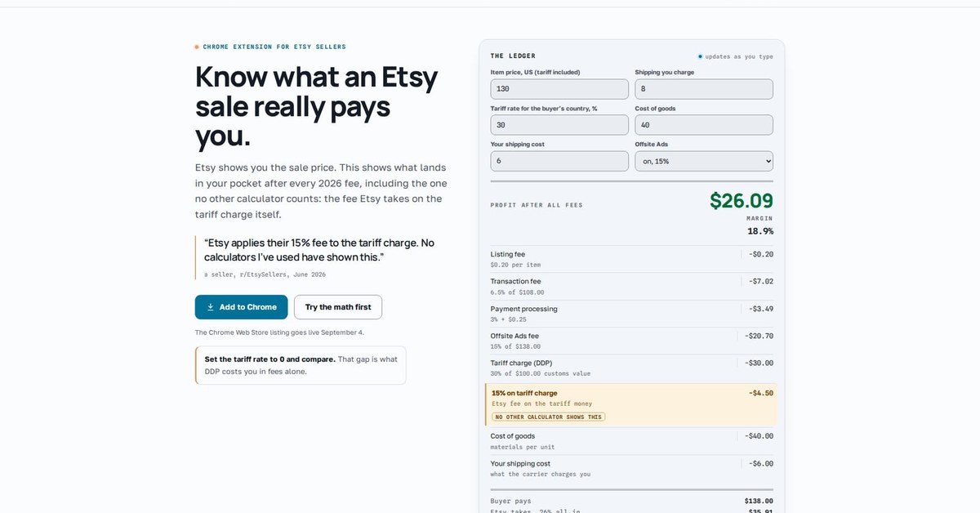Click the $26.09 profit amount
The width and height of the screenshot is (980, 513).
(x=741, y=201)
